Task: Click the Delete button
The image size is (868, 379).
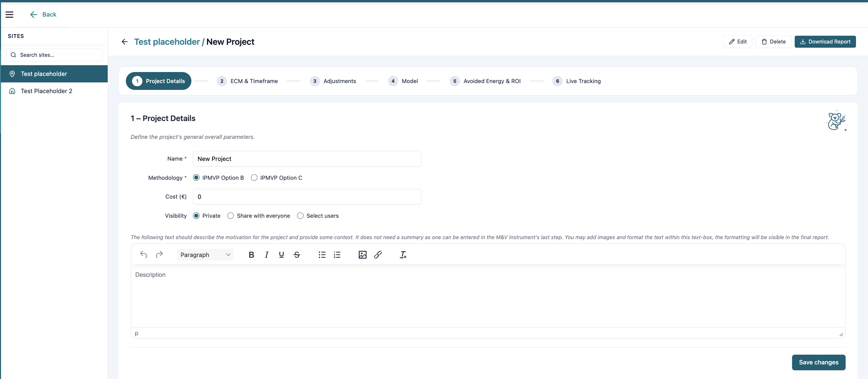Action: click(773, 42)
